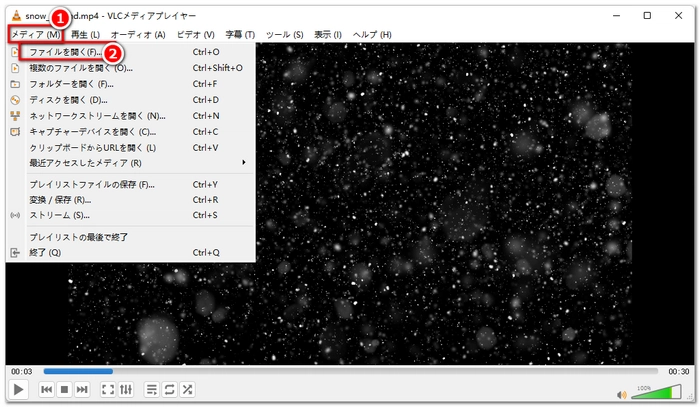The height and width of the screenshot is (407, 700).
Task: Skip to next media track
Action: (x=82, y=389)
